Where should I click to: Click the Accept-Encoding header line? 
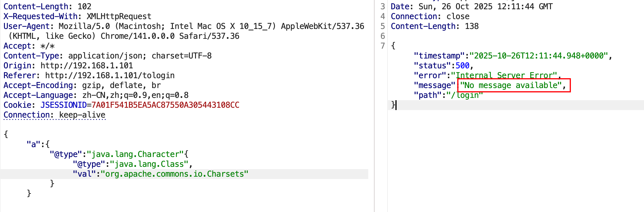tap(82, 85)
